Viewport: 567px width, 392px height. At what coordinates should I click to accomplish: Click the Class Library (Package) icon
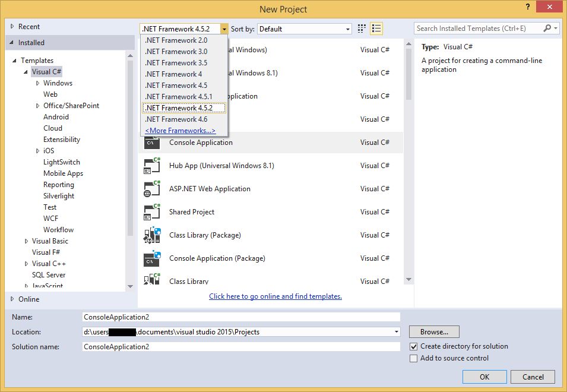tap(152, 235)
